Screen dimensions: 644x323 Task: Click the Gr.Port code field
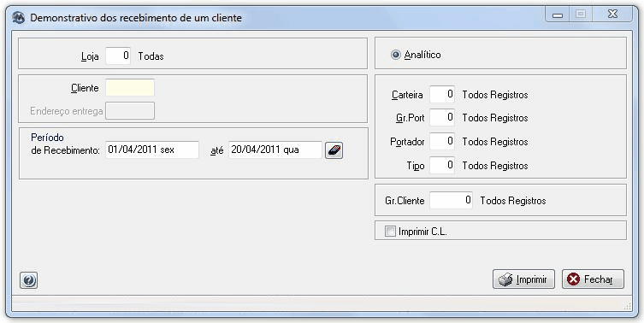coord(442,118)
